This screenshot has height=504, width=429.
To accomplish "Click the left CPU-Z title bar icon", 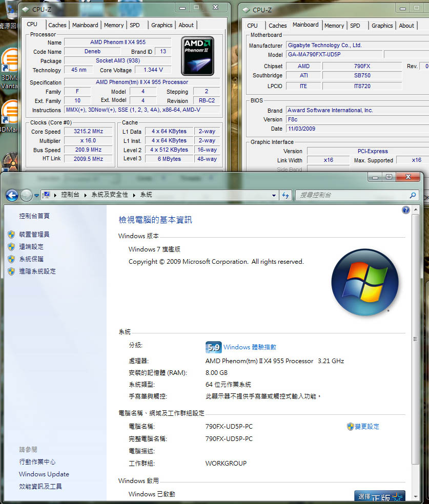I will click(26, 10).
